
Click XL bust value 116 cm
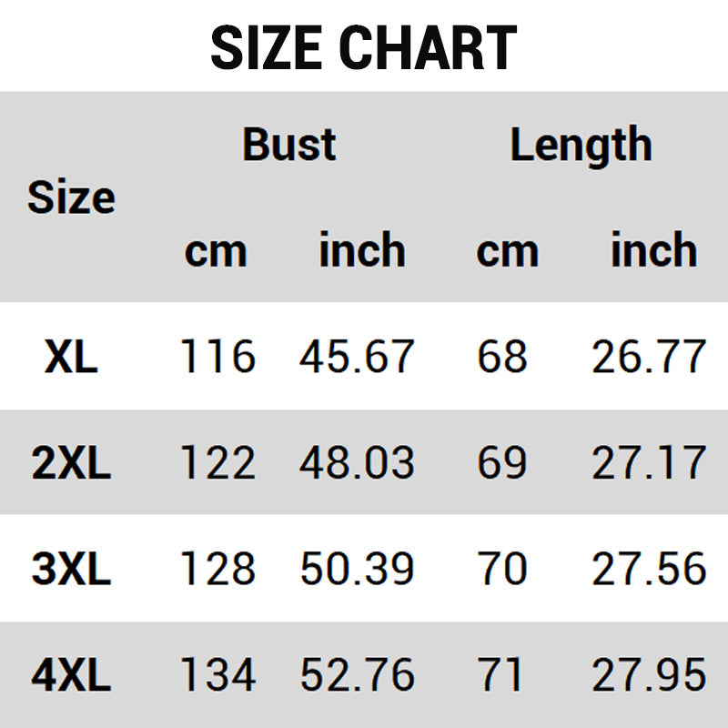coord(217,357)
